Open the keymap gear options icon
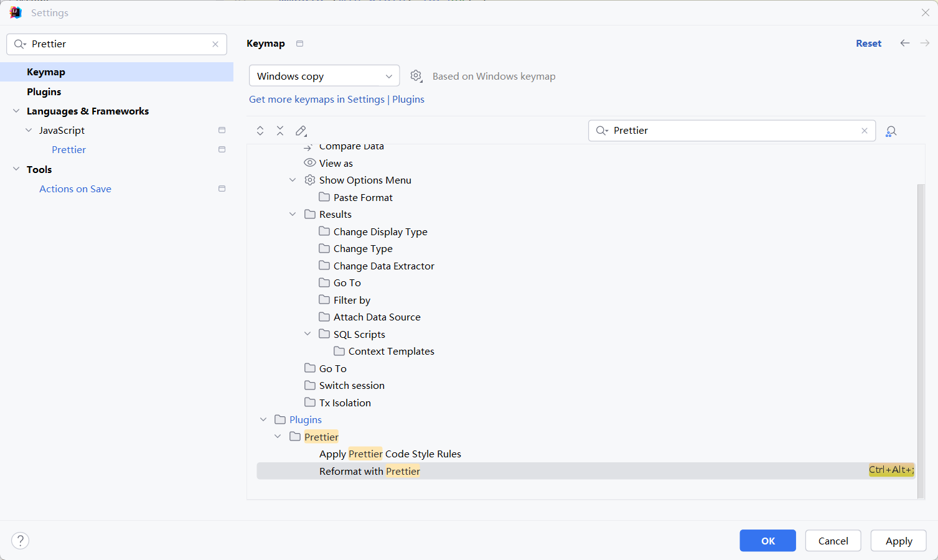Screen dimensions: 938x560 (x=416, y=76)
